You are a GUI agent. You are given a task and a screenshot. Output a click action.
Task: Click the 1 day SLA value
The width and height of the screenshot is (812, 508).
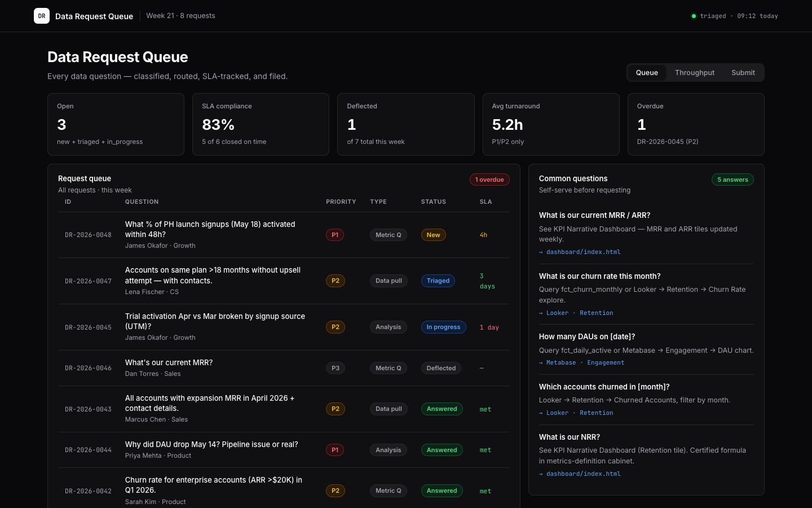pos(489,327)
